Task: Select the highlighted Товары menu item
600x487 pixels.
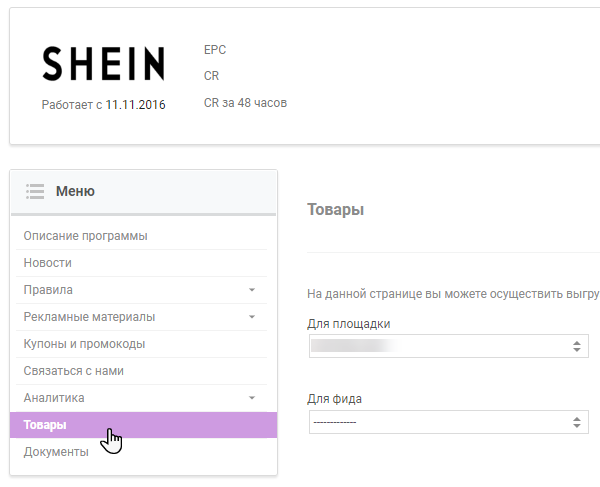Action: (x=46, y=425)
